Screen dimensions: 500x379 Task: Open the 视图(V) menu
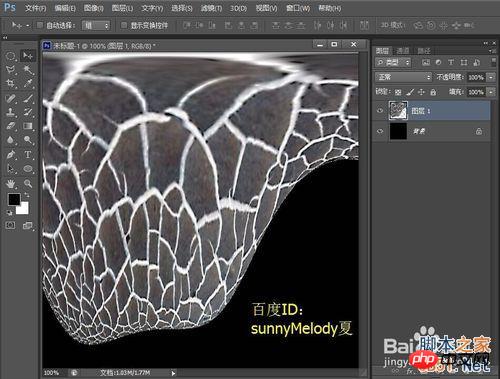[266, 8]
